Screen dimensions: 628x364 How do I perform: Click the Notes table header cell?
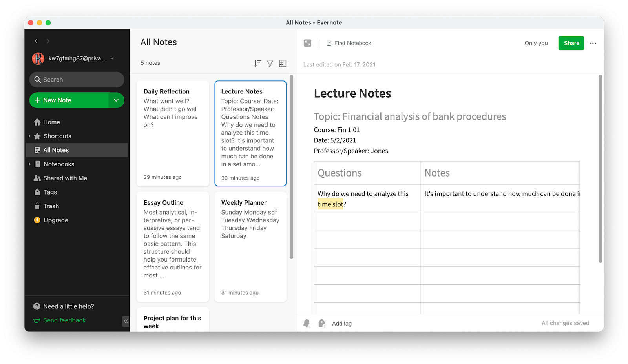tap(500, 173)
